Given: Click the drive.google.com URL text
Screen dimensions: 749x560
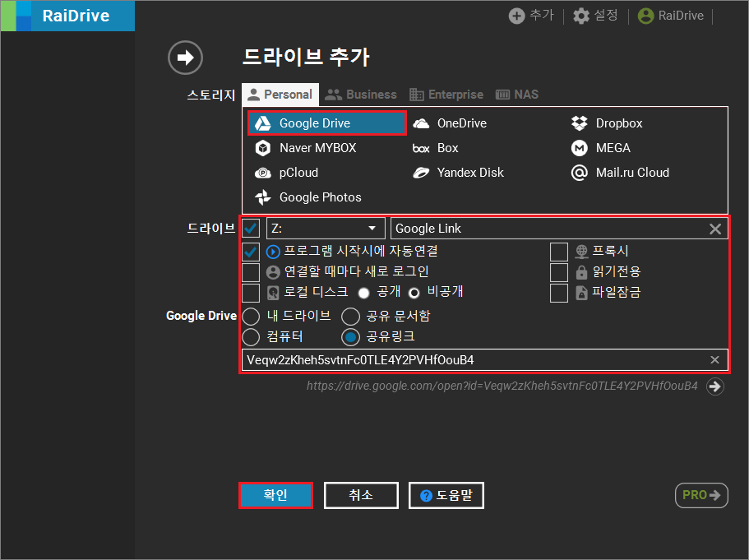Looking at the screenshot, I should coord(502,386).
